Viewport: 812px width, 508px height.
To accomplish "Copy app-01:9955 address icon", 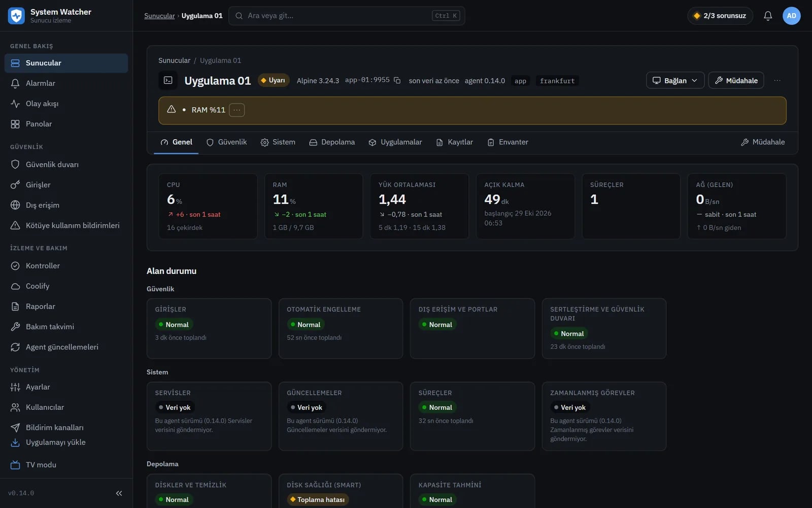I will click(x=397, y=80).
